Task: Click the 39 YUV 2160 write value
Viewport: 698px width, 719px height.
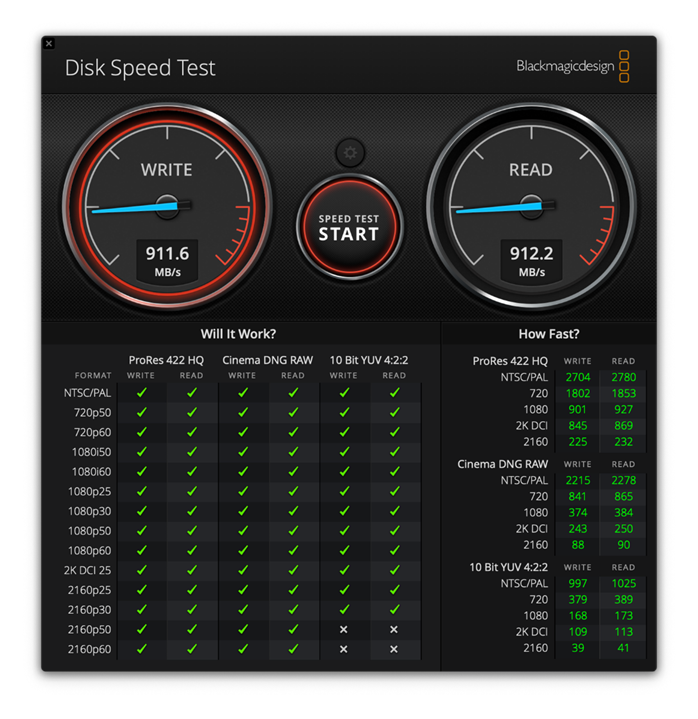Action: pyautogui.click(x=578, y=648)
